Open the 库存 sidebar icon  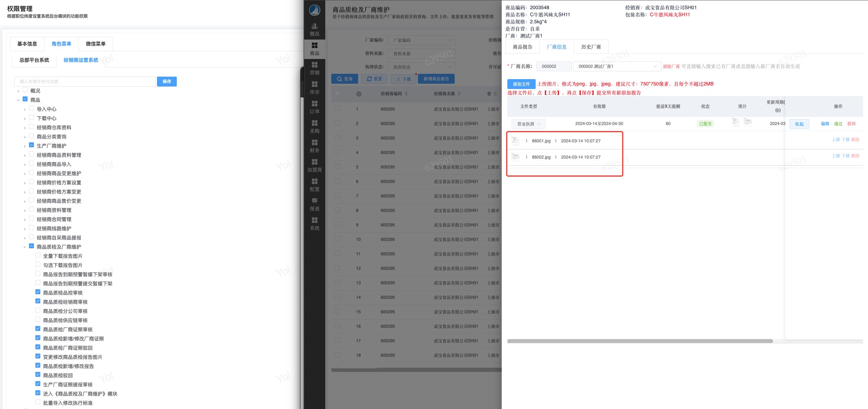314,88
